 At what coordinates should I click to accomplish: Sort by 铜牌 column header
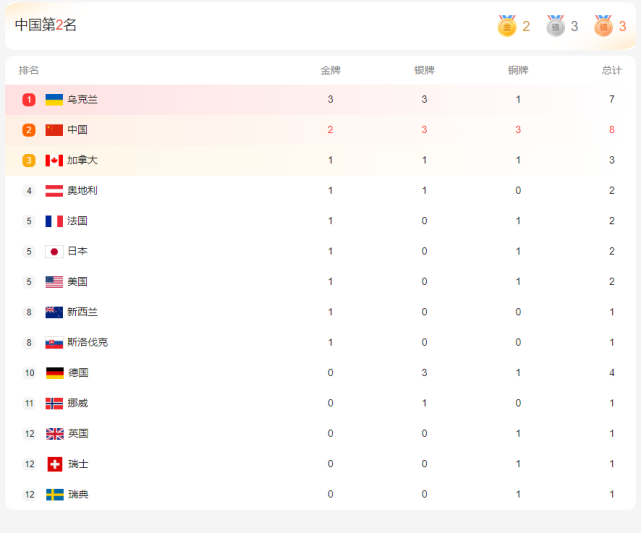click(518, 70)
